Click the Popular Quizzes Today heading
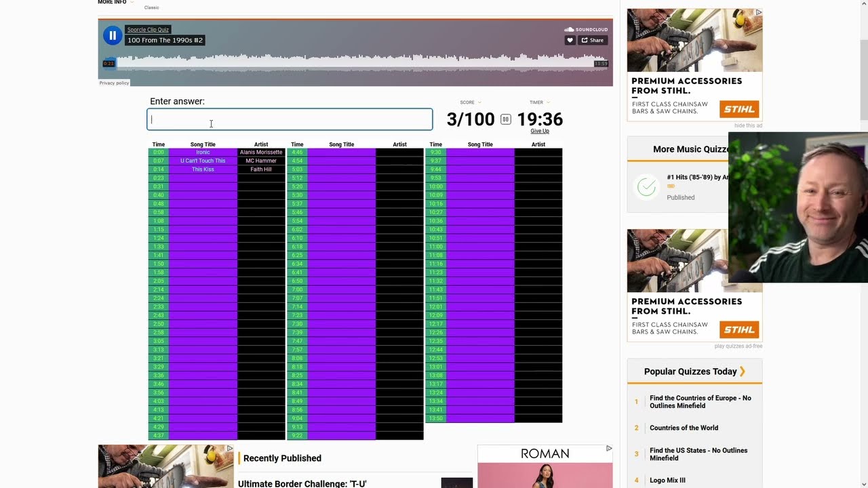868x488 pixels. pos(690,371)
